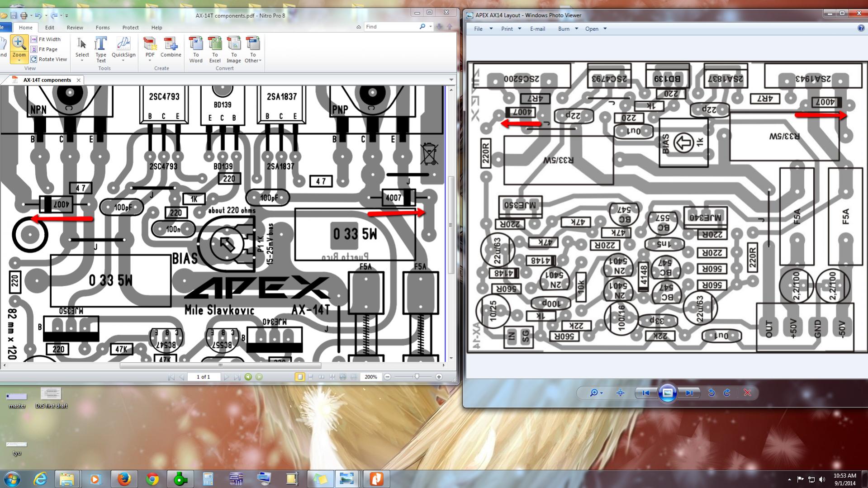Convert the PDF with To Excel

pos(215,50)
